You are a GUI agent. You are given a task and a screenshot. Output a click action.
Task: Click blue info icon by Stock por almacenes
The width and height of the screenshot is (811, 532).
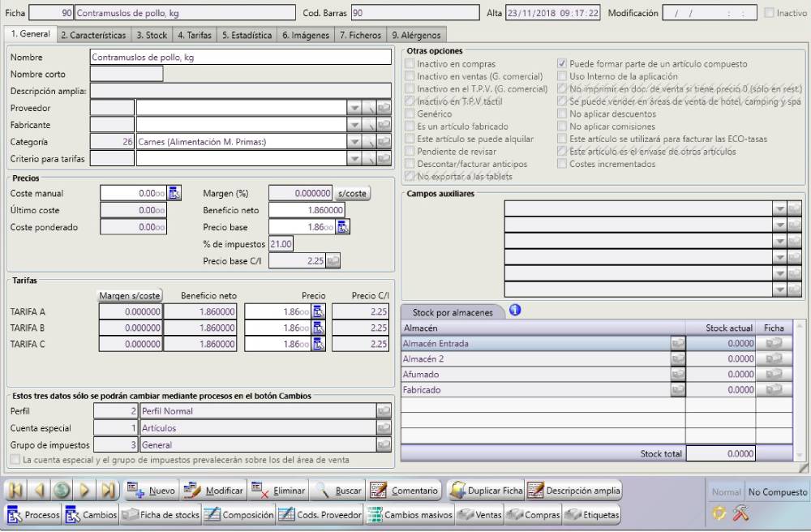pos(514,309)
